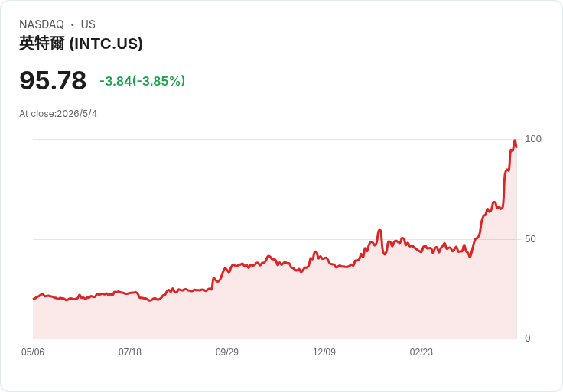Click the US market label

pos(88,24)
